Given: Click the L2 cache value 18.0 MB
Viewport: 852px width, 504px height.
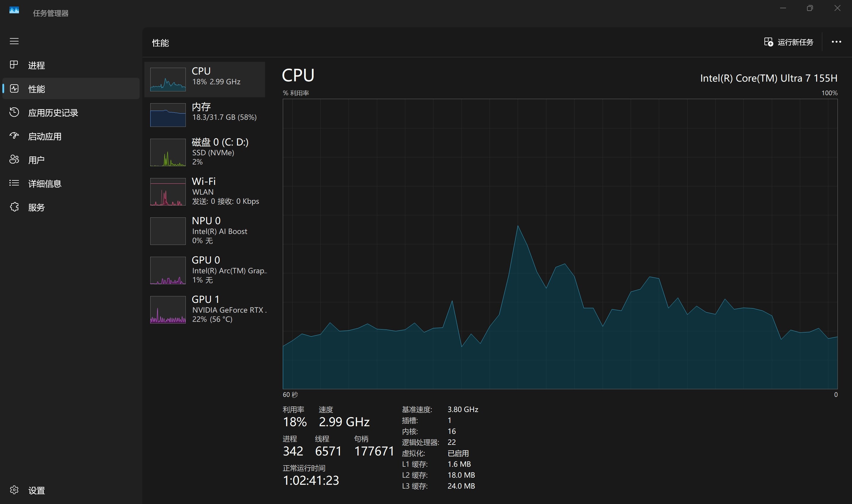Looking at the screenshot, I should [461, 475].
